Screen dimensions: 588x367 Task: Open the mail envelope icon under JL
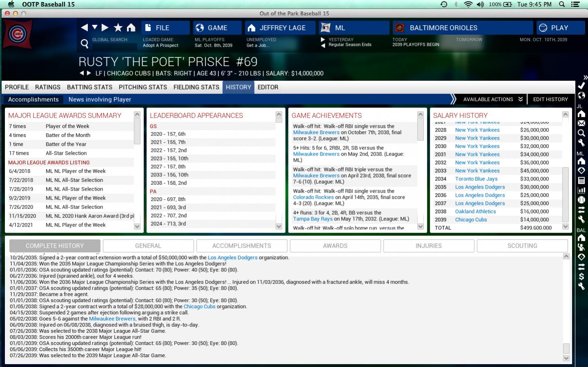coord(581,123)
